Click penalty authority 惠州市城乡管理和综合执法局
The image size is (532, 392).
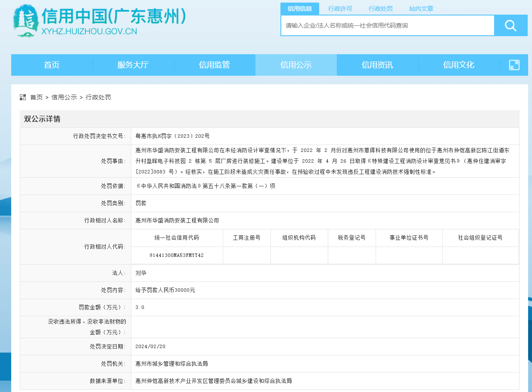click(x=171, y=364)
